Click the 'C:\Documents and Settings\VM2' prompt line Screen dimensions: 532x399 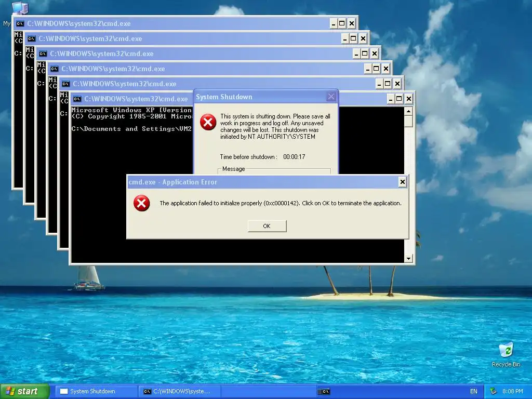131,129
